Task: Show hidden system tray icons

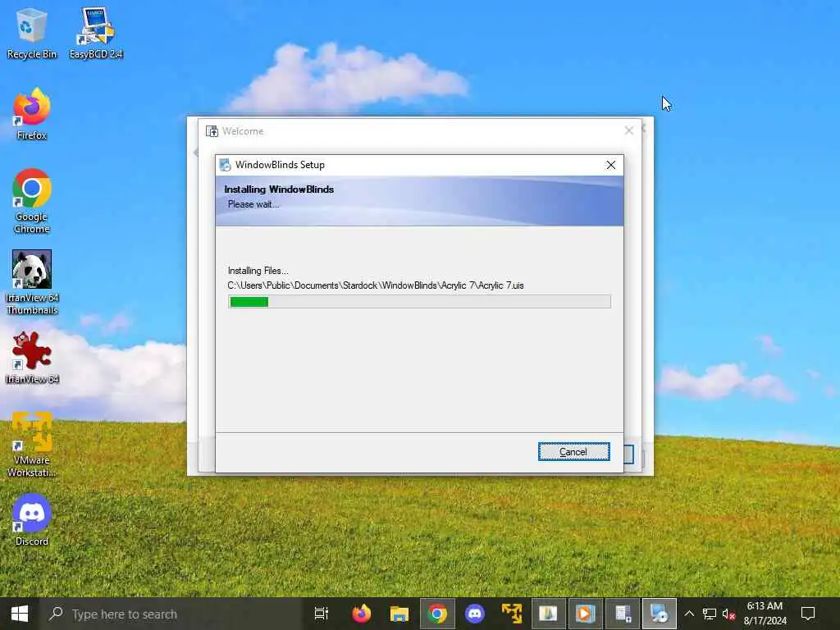Action: point(689,614)
